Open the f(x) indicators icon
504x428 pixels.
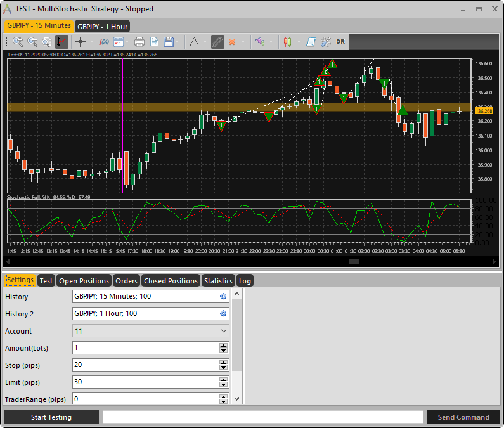tap(103, 41)
